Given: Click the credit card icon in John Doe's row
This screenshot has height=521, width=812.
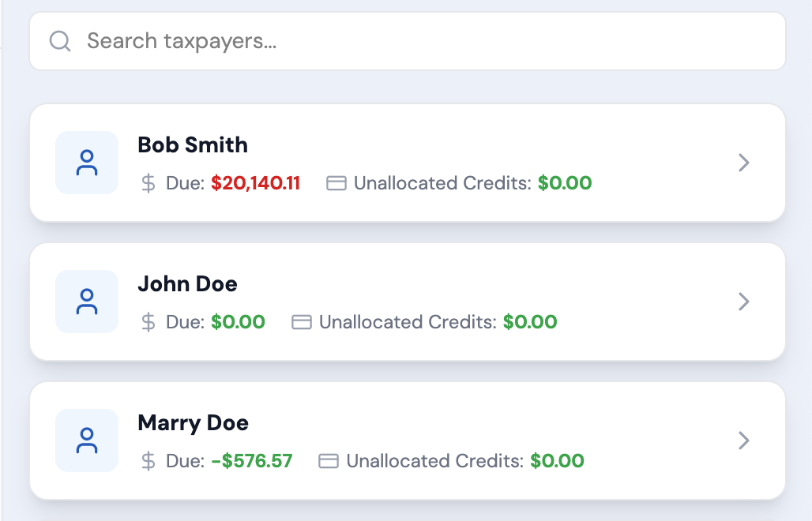Looking at the screenshot, I should pyautogui.click(x=302, y=323).
